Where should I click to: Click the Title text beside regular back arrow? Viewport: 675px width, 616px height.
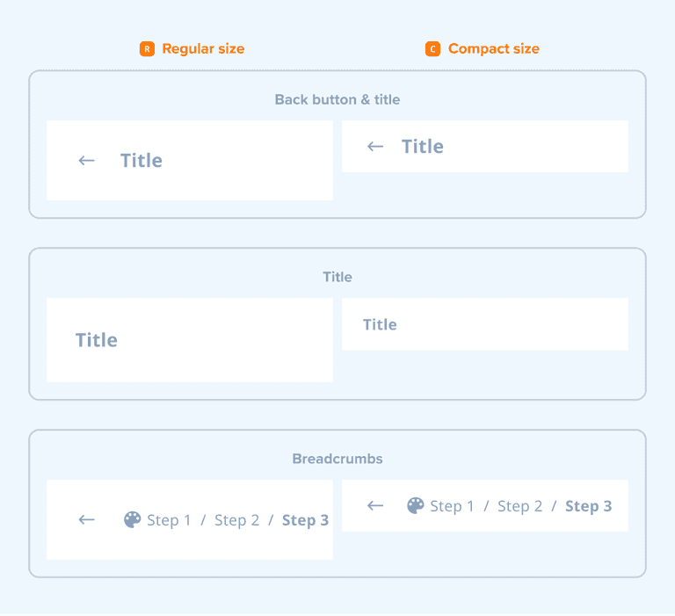[142, 161]
